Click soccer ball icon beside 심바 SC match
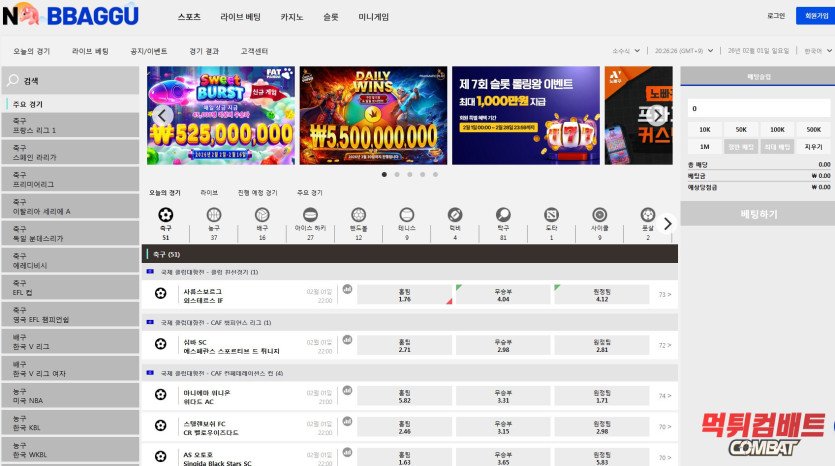The width and height of the screenshot is (835, 466). [x=160, y=344]
